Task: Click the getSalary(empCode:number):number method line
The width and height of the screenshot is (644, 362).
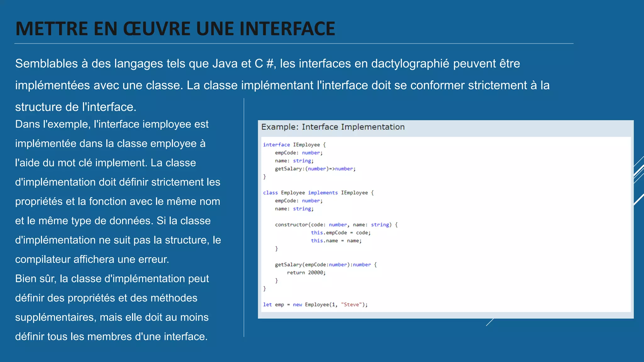Action: tap(326, 265)
